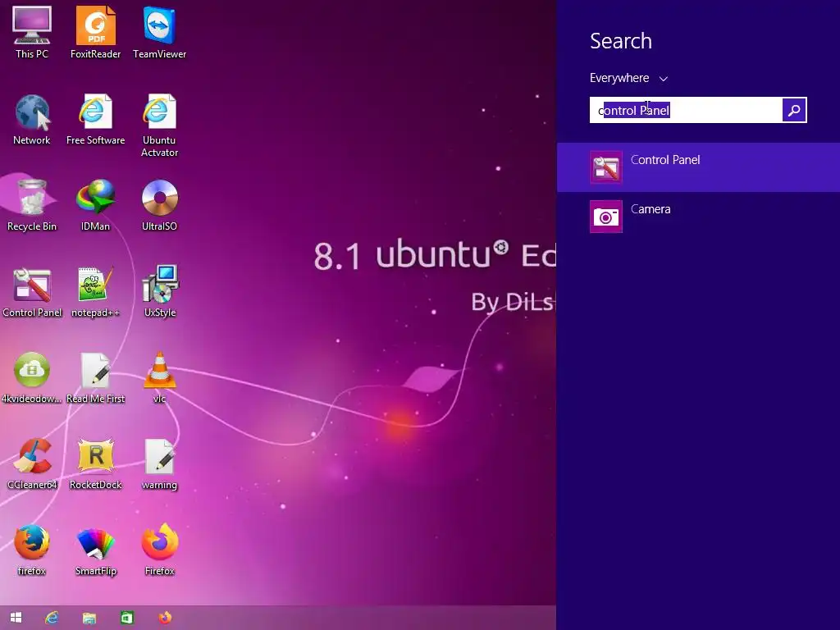Open SmartFlip desktop shortcut
The height and width of the screenshot is (630, 840).
coord(95,550)
